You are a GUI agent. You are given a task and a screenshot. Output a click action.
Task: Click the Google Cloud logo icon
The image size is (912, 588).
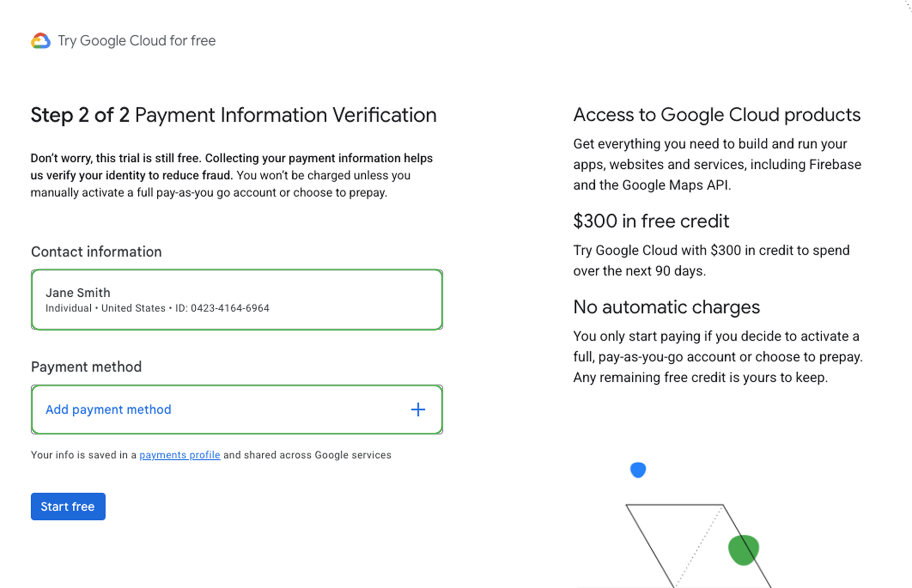point(41,41)
